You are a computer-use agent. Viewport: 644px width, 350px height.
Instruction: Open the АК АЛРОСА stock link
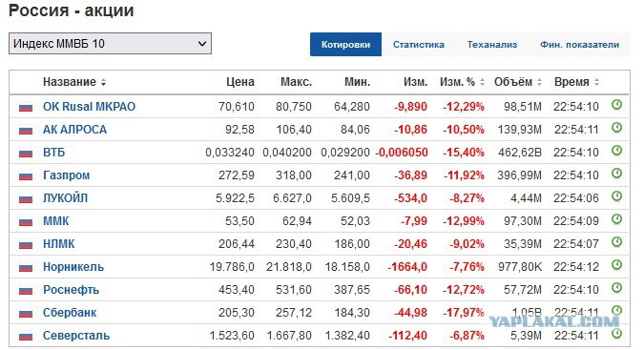74,130
